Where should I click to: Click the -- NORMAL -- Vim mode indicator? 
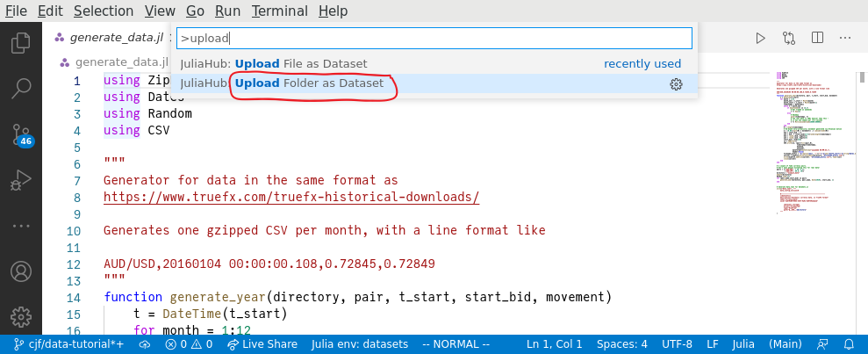[456, 344]
